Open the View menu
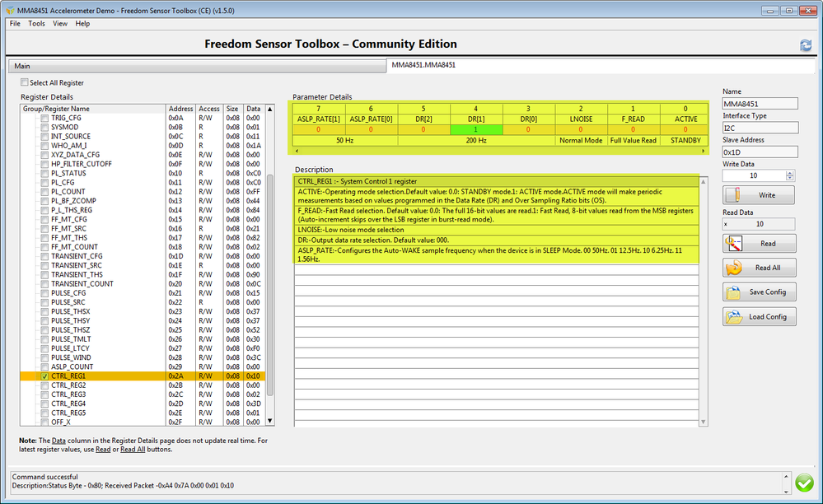The height and width of the screenshot is (504, 823). (60, 24)
